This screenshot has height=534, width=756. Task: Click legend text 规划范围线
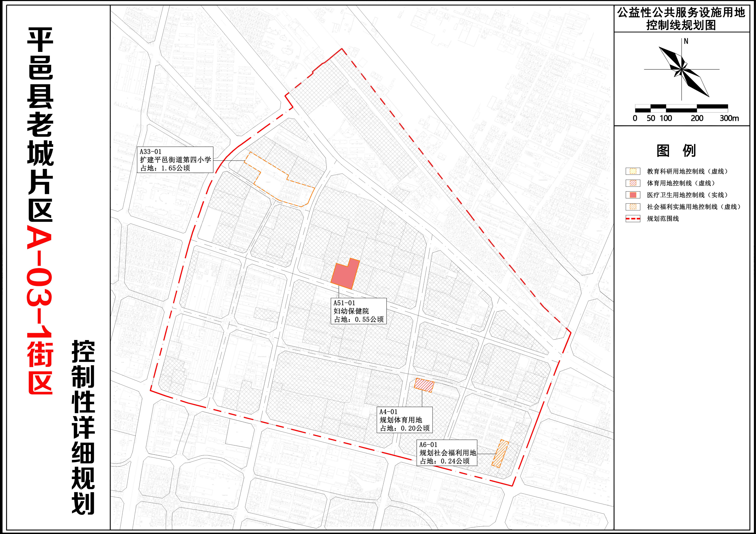(663, 219)
